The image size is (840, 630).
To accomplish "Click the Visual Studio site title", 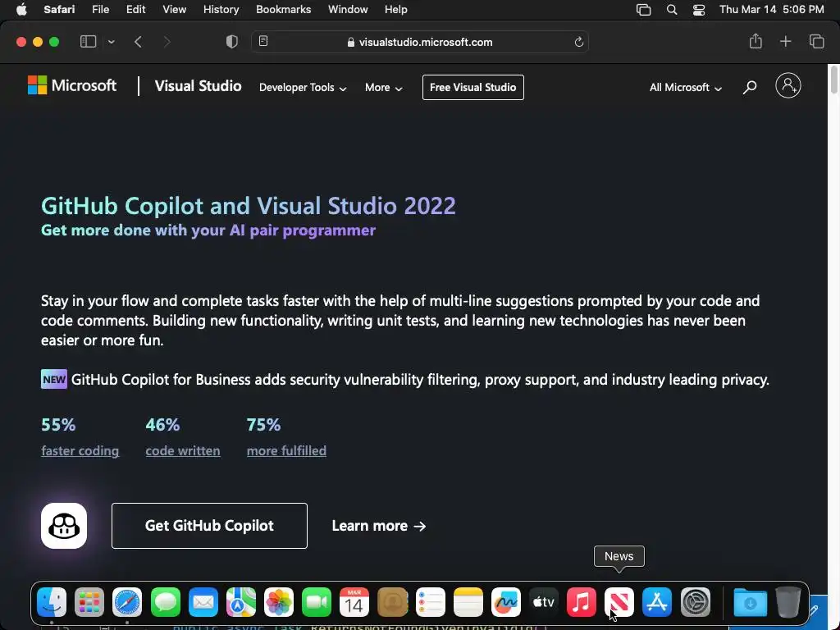I will (199, 86).
